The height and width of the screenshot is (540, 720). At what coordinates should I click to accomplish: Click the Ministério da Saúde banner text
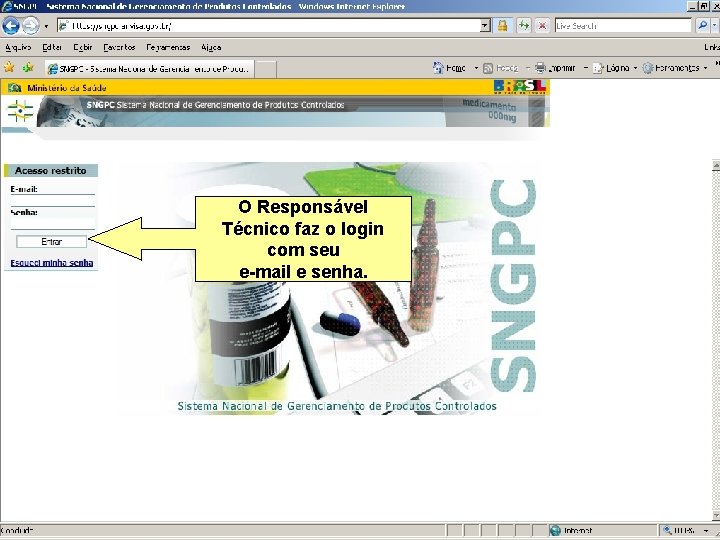[67, 88]
